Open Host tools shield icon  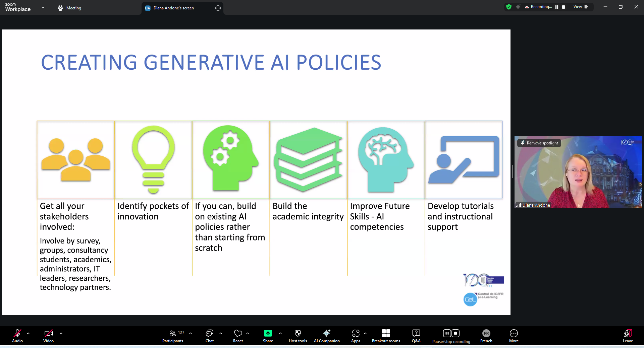pos(298,336)
